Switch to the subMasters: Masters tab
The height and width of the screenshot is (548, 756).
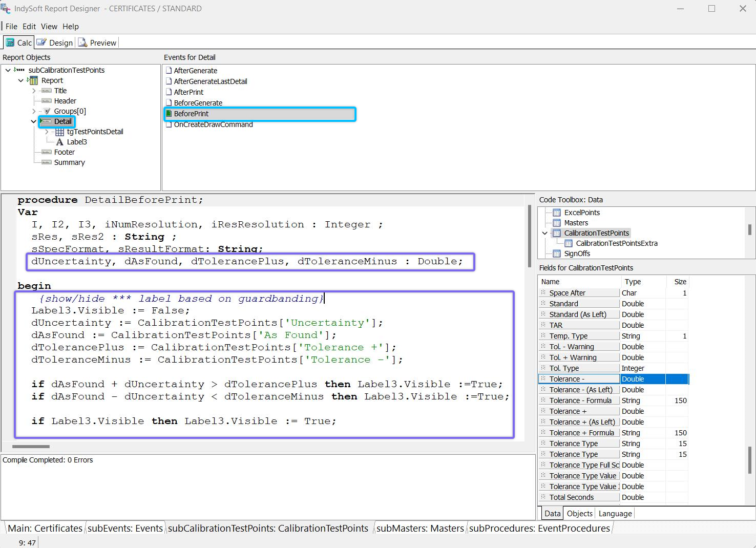click(420, 528)
